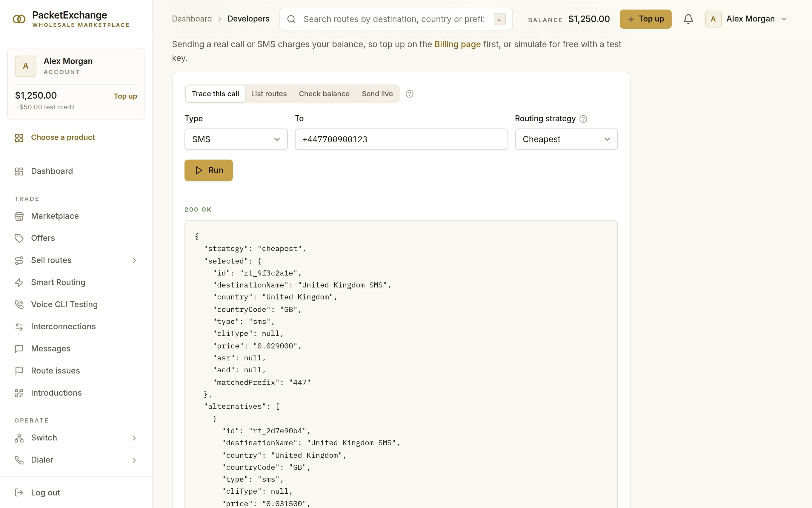Image resolution: width=812 pixels, height=508 pixels.
Task: Click the "rt_2d7e90b4" id line
Action: click(x=266, y=431)
